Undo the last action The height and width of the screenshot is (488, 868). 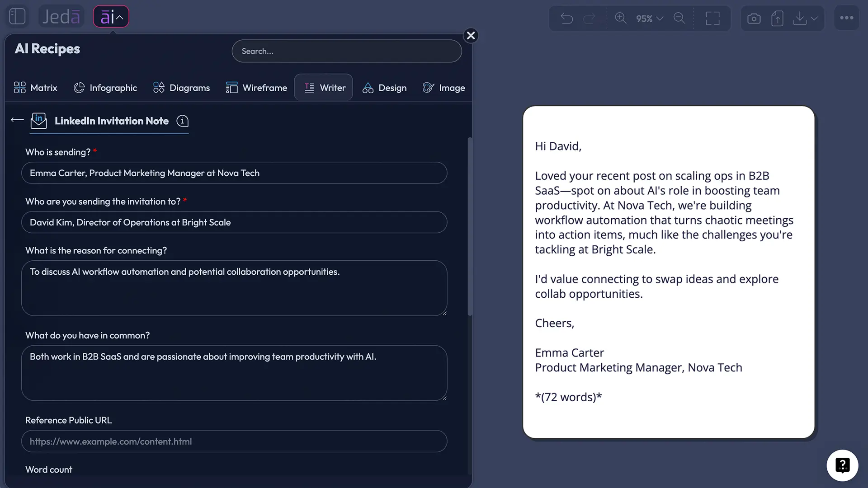pyautogui.click(x=566, y=19)
